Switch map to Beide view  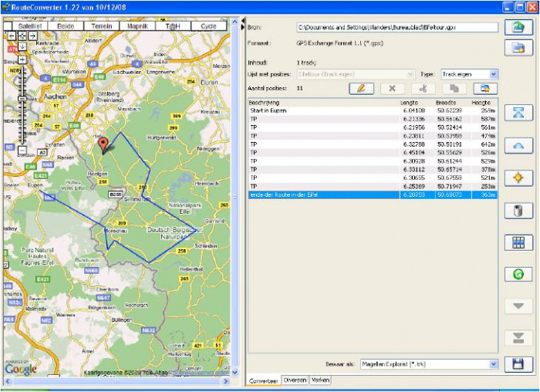(66, 25)
